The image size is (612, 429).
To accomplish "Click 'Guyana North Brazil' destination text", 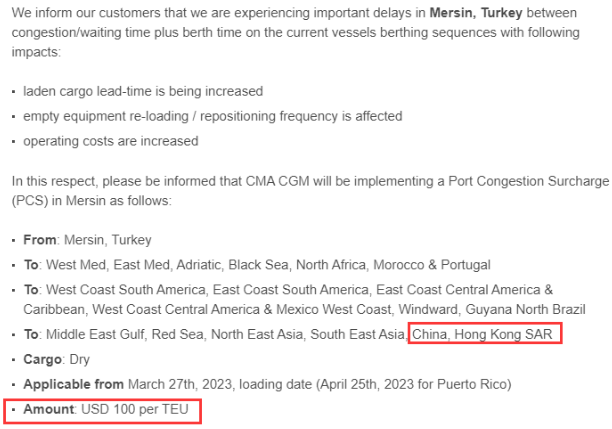I will 525,309.
